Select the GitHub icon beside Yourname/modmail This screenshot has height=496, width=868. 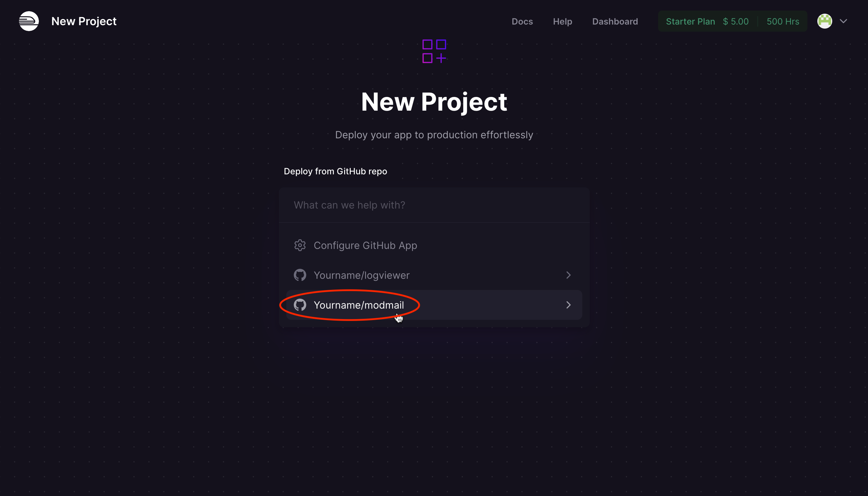tap(300, 305)
